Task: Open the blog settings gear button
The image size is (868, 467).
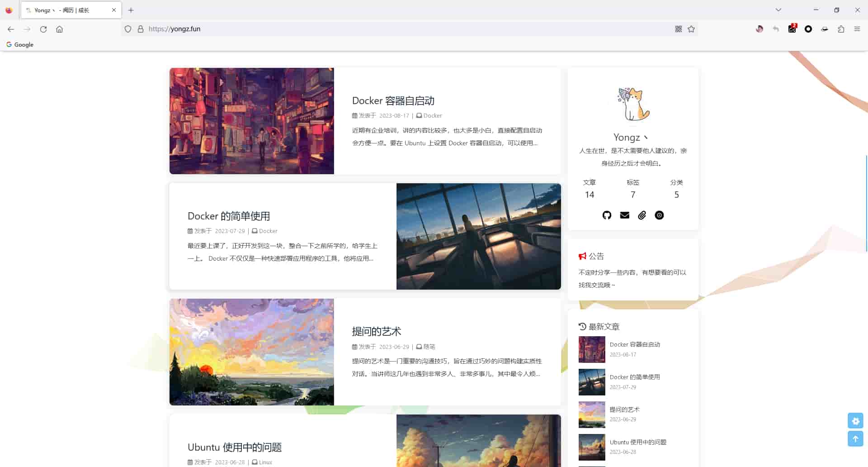Action: 855,421
